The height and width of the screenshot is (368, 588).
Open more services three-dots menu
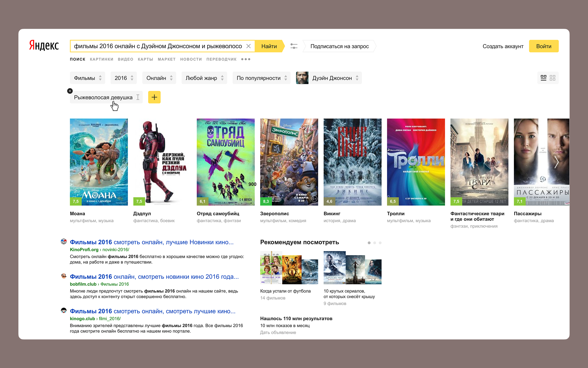coord(246,59)
